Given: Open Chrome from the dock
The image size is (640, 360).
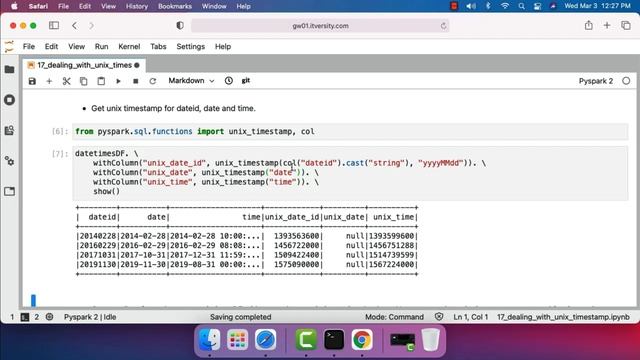Looking at the screenshot, I should tap(362, 340).
